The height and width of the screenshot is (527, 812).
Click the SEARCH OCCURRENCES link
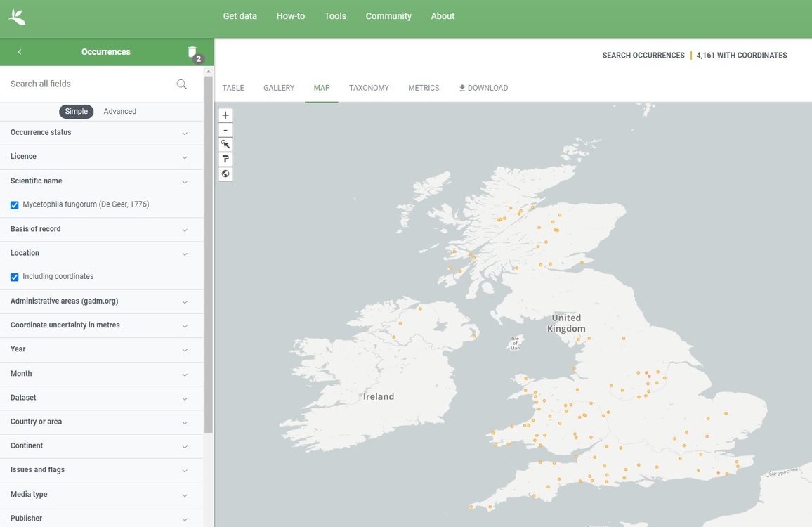point(643,54)
